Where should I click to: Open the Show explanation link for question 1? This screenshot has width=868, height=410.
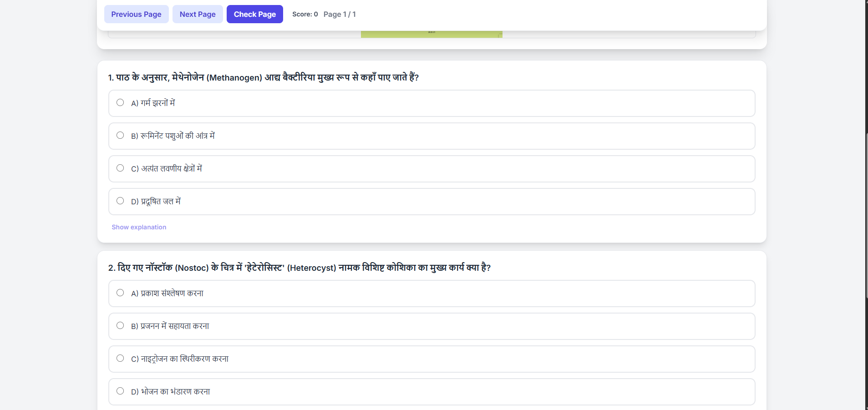pos(139,227)
